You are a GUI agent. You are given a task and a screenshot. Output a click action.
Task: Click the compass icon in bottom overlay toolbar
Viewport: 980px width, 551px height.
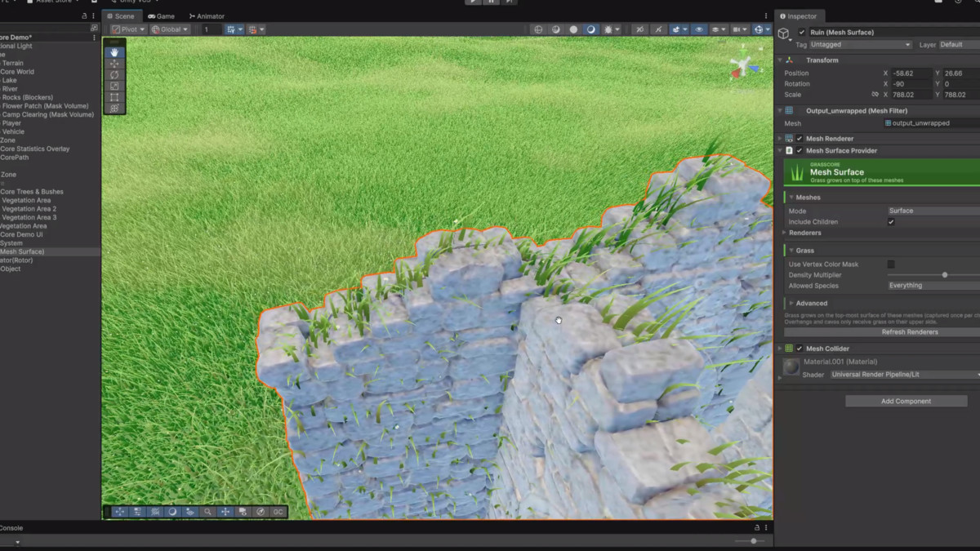(x=261, y=512)
